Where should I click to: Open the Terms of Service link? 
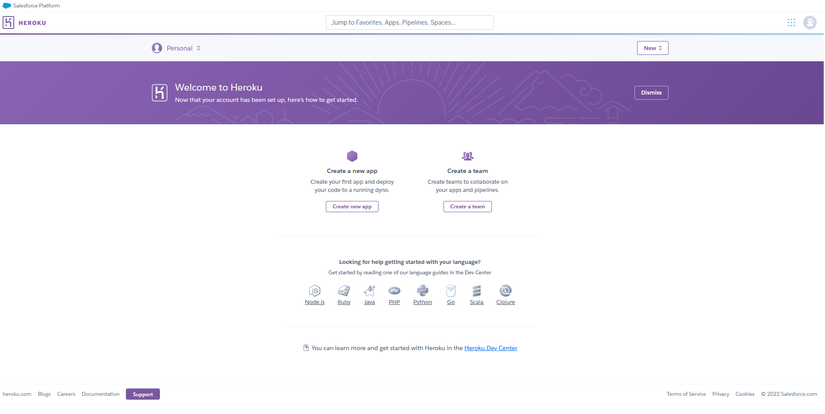point(686,394)
